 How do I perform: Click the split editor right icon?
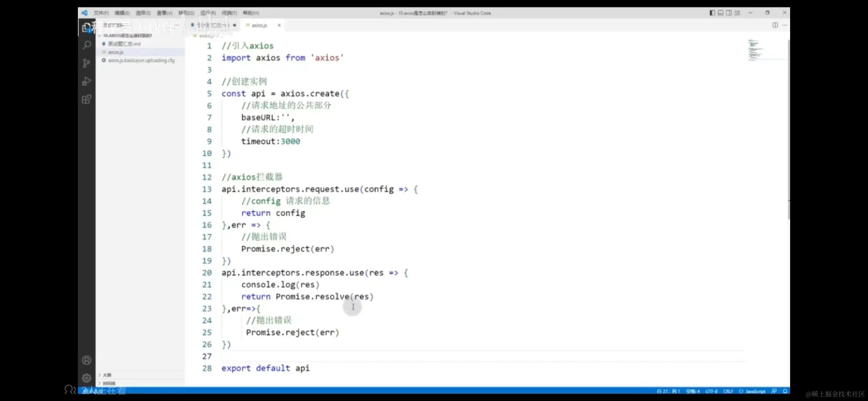pos(775,25)
